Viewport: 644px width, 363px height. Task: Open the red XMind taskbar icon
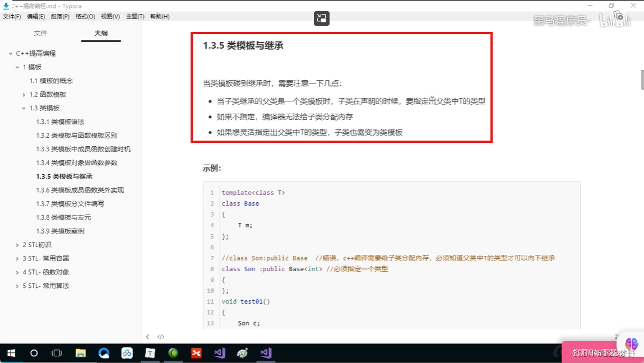click(196, 353)
